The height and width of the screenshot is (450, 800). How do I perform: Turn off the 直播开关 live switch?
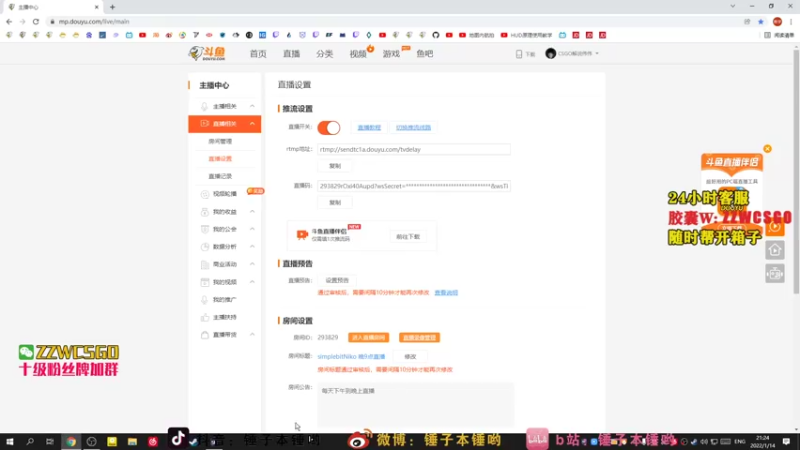(x=329, y=128)
